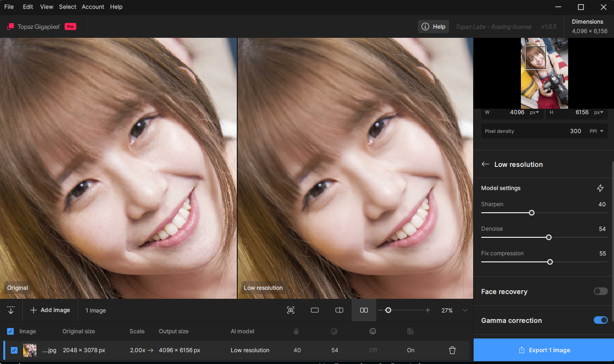
Task: Open the width px unit dropdown
Action: click(x=535, y=113)
